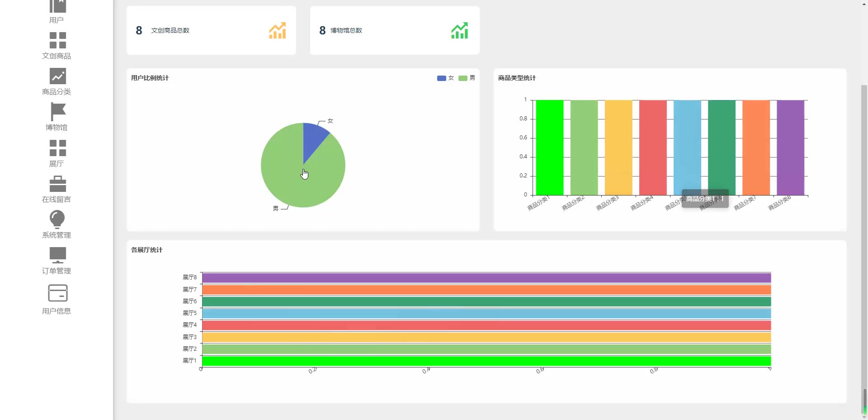Click the 文创商品总数 statistic card label
868x420 pixels.
(170, 30)
